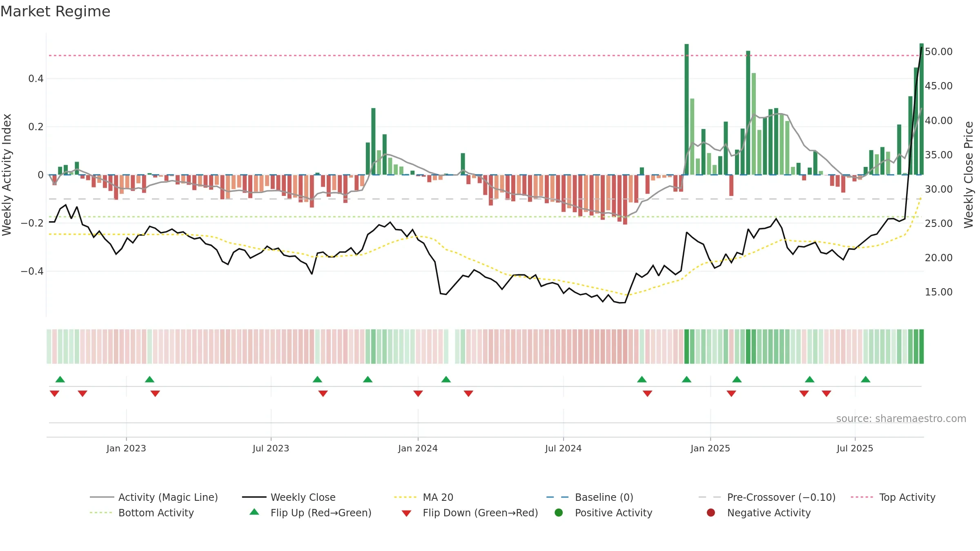The height and width of the screenshot is (551, 980).
Task: Select the MA 20 legend entry
Action: 424,497
